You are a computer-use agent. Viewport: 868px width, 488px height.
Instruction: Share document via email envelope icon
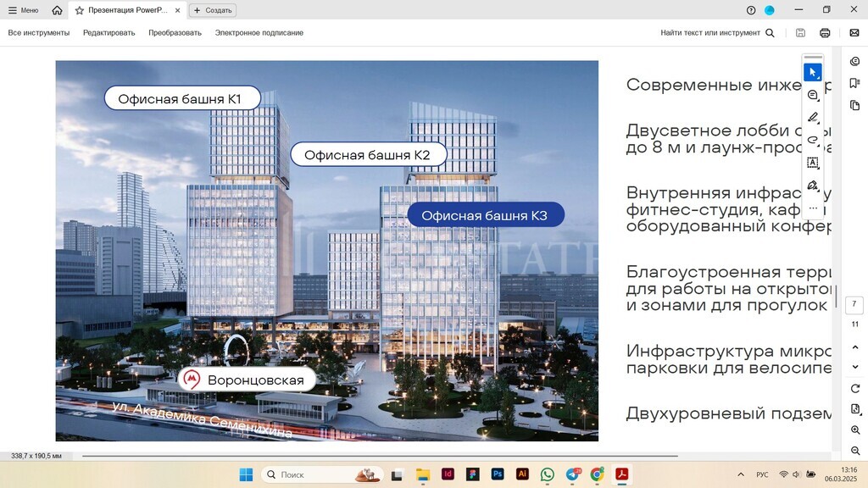click(854, 33)
